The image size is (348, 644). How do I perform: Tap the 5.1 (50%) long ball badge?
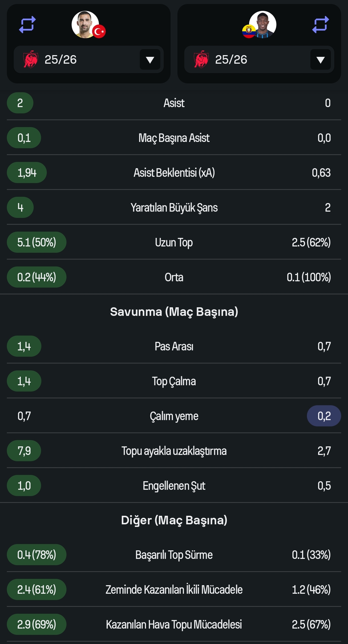[x=37, y=242]
